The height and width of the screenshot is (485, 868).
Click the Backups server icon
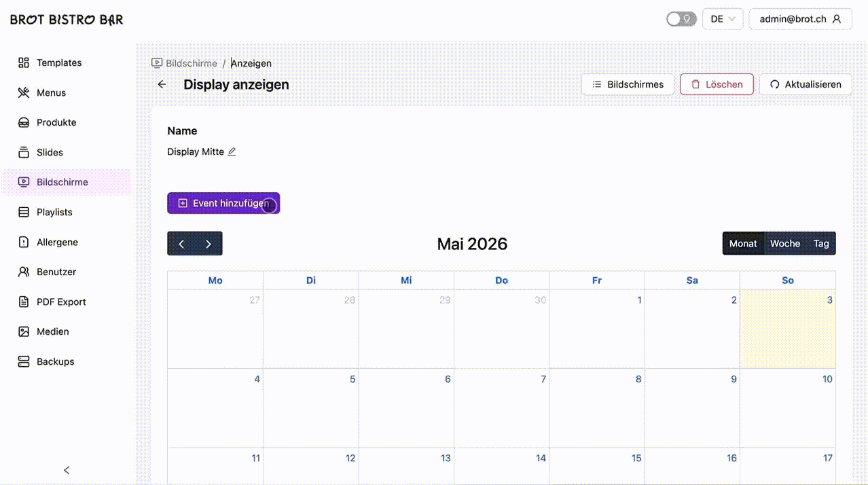point(24,361)
